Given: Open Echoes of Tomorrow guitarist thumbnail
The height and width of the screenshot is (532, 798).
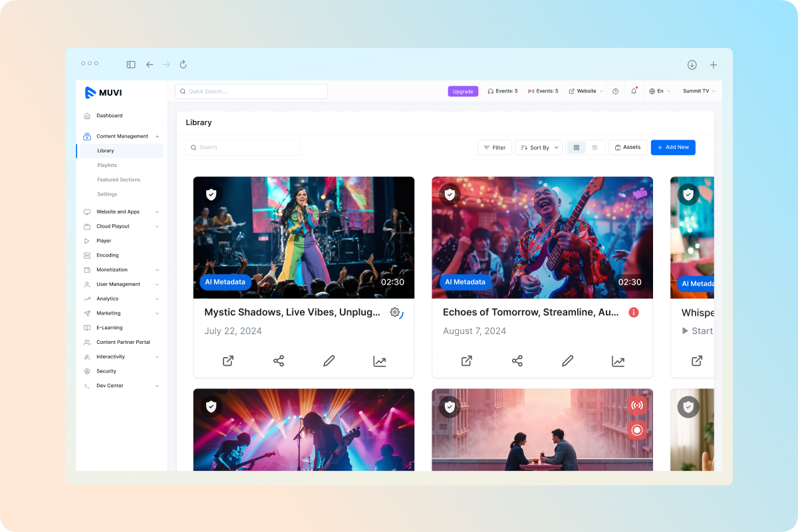Looking at the screenshot, I should point(543,237).
